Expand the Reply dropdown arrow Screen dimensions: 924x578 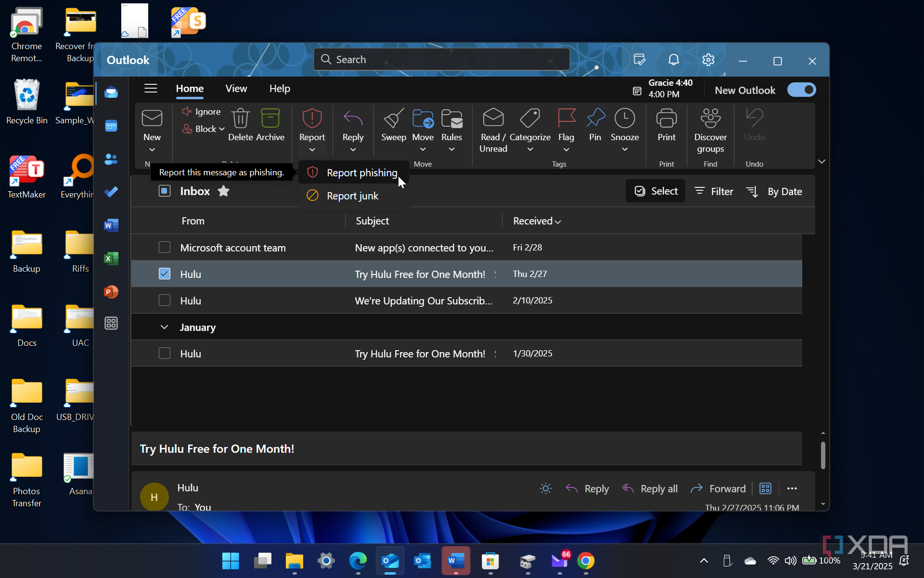coord(353,150)
